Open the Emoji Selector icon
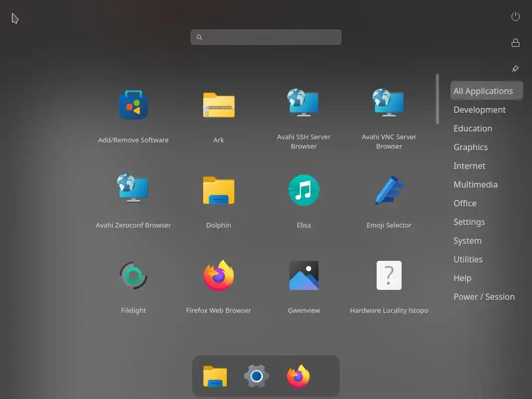The image size is (532, 399). pos(389,190)
